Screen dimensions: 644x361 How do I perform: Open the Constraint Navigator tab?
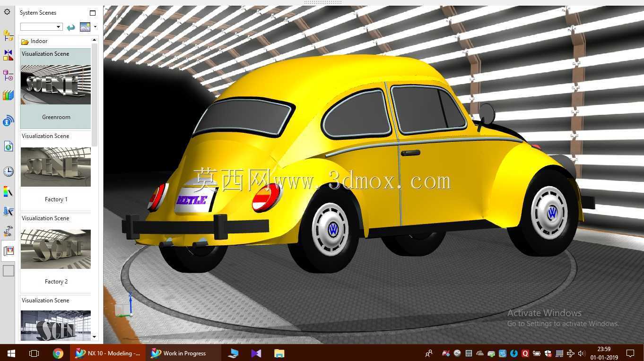tap(8, 55)
